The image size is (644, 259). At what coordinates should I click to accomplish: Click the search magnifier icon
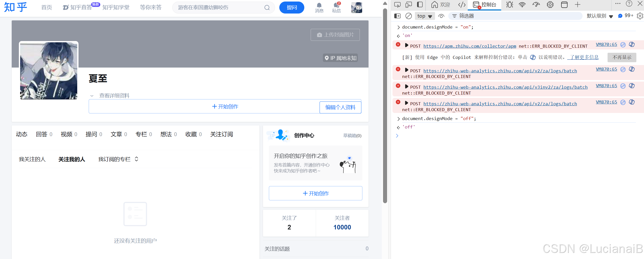[267, 8]
